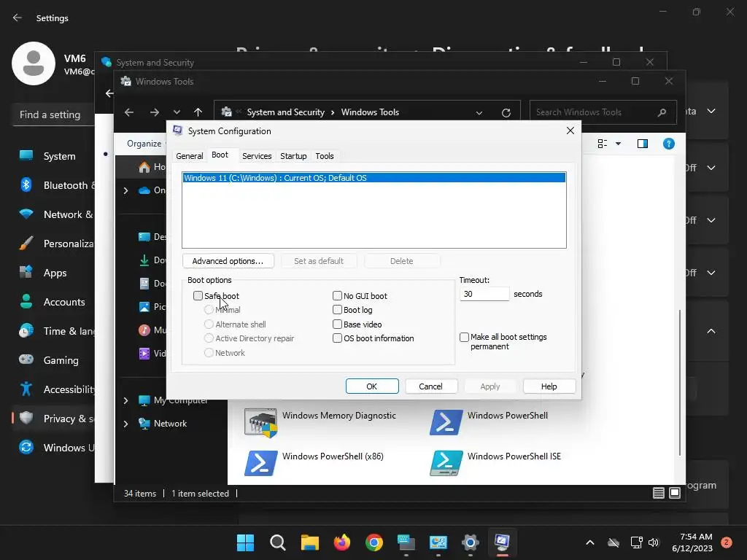Click the network icon in system tray
Screen dimensions: 747x560
636,542
